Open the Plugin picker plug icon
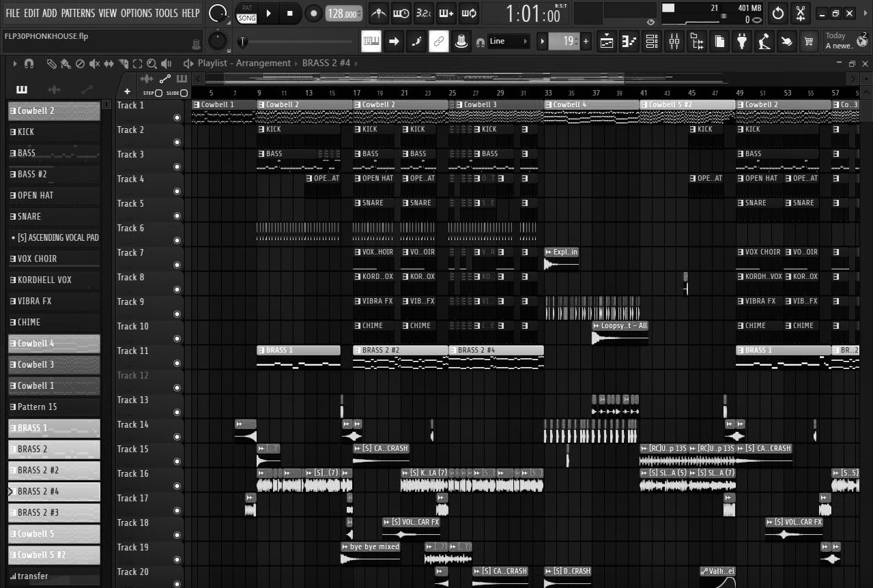Image resolution: width=873 pixels, height=588 pixels. pyautogui.click(x=742, y=42)
